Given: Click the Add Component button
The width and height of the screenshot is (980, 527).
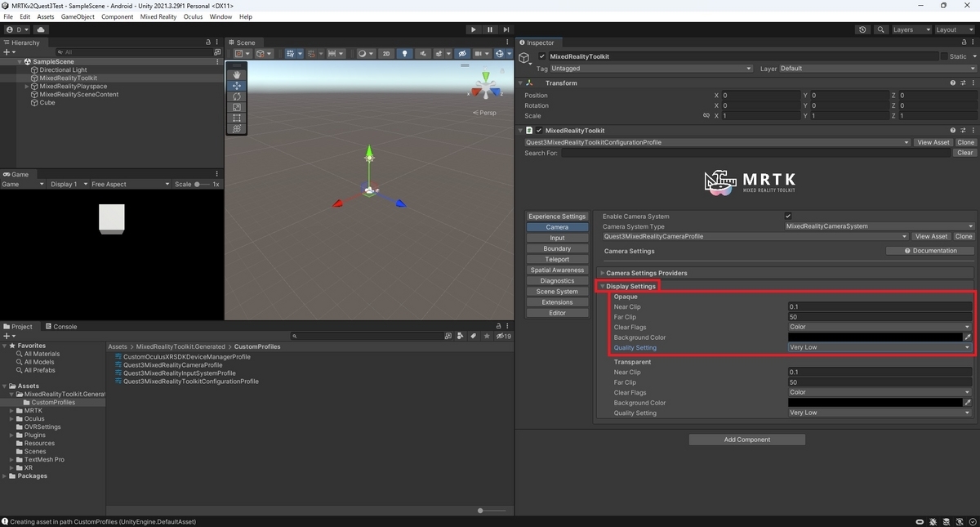Looking at the screenshot, I should tap(747, 440).
